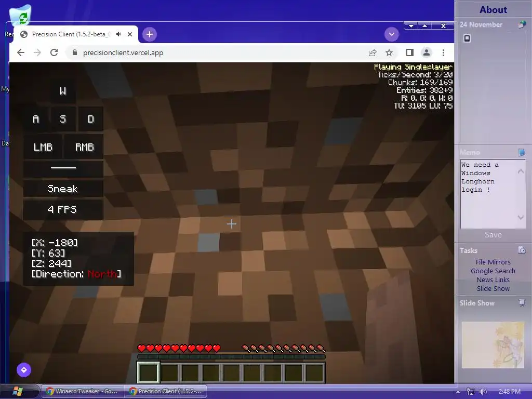Open the Slide Show task link
Image resolution: width=532 pixels, height=399 pixels.
click(x=493, y=288)
